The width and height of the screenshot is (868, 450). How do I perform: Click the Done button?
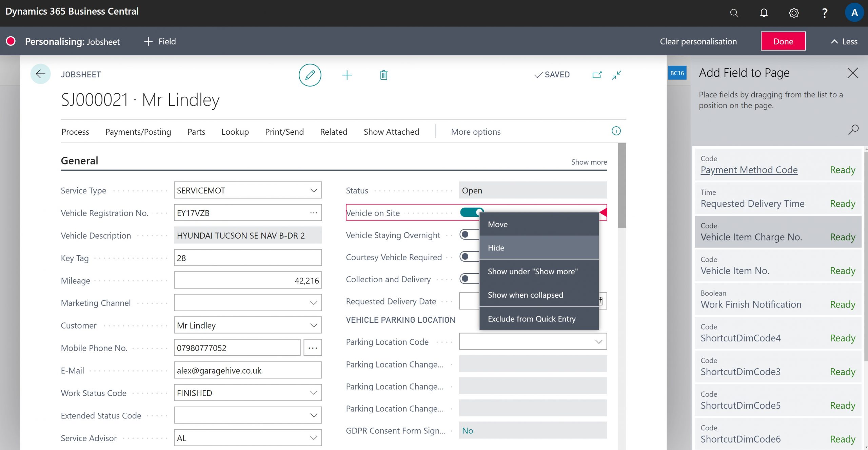coord(783,41)
